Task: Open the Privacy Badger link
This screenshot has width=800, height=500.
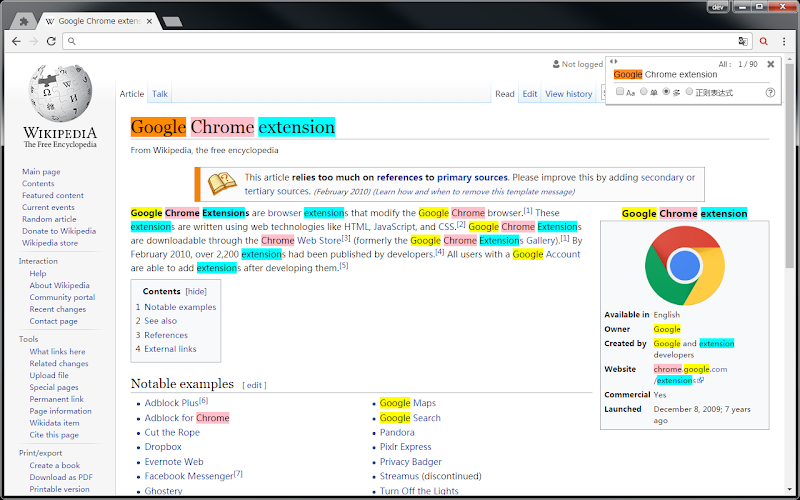Action: click(410, 462)
